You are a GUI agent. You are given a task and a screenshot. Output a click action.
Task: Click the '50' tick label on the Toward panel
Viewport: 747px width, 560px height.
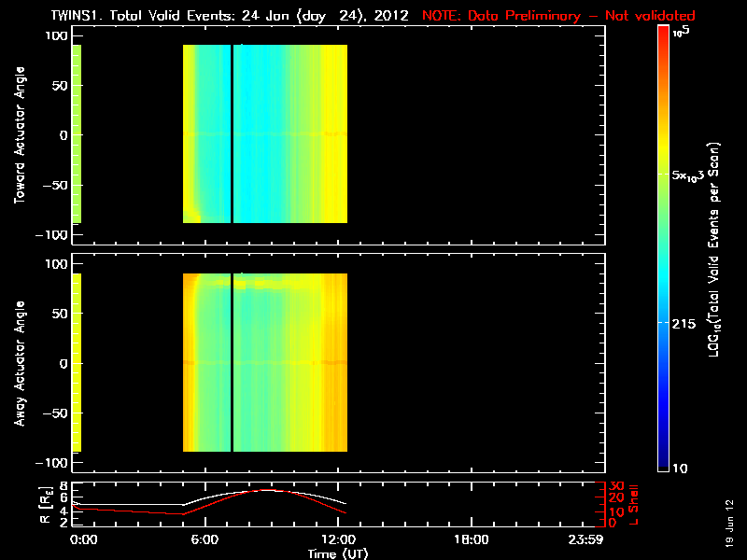[61, 86]
